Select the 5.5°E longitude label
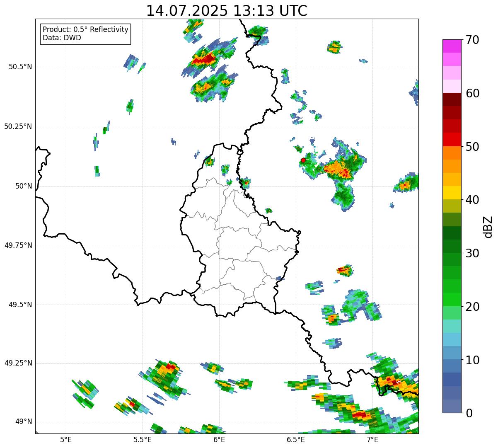 pyautogui.click(x=143, y=440)
